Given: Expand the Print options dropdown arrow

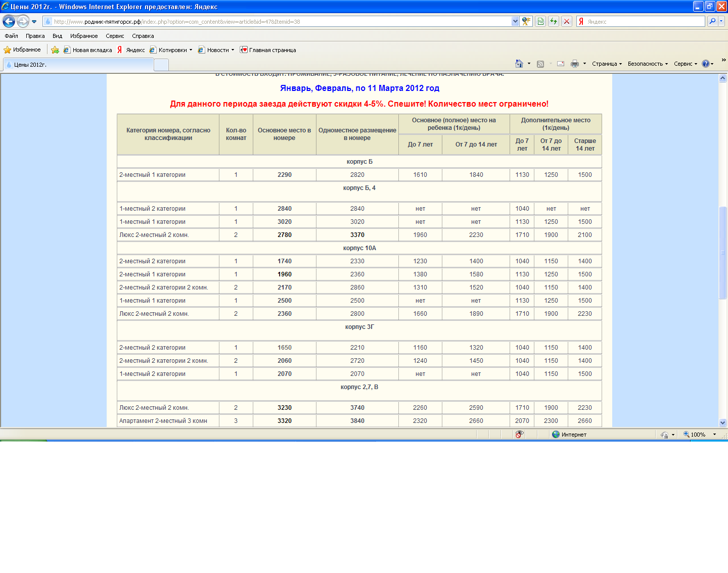Looking at the screenshot, I should [584, 64].
